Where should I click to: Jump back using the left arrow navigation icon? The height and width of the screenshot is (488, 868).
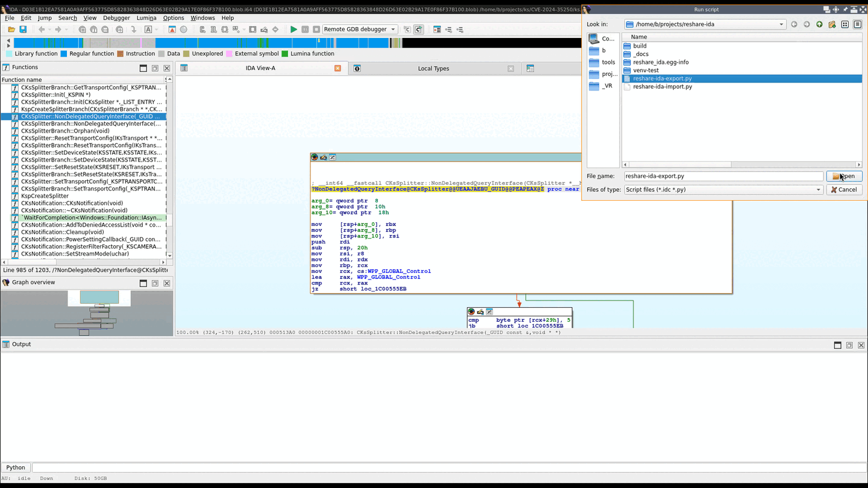point(42,29)
